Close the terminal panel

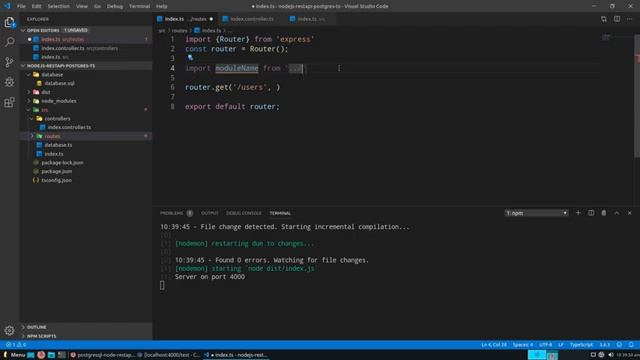click(629, 213)
